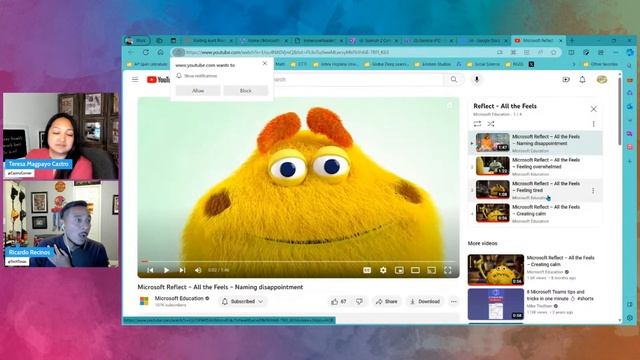Click the video progress bar
This screenshot has height=360, width=640.
click(x=298, y=261)
